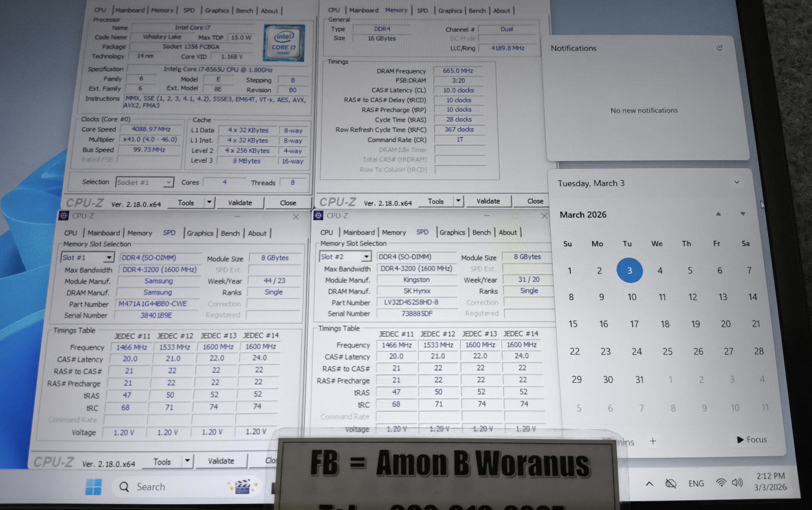Viewport: 812px width, 510px height.
Task: Collapse the calendar using the date header chevron
Action: pos(736,182)
